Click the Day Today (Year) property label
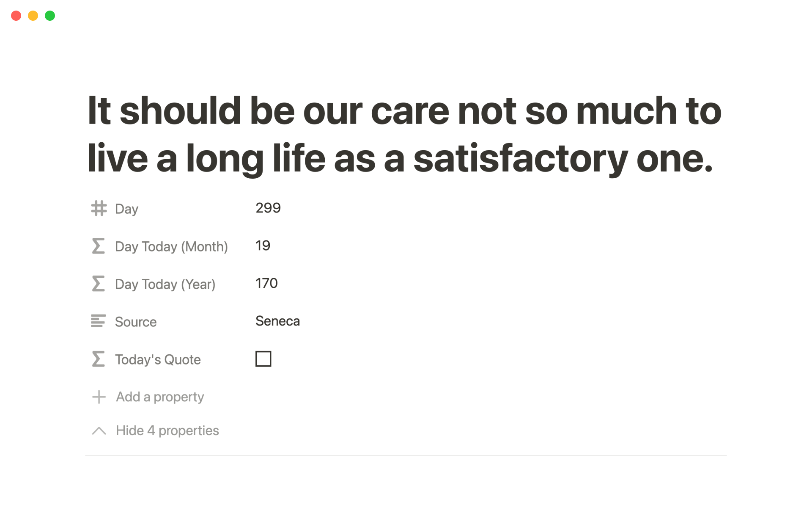The width and height of the screenshot is (812, 508). [x=165, y=284]
